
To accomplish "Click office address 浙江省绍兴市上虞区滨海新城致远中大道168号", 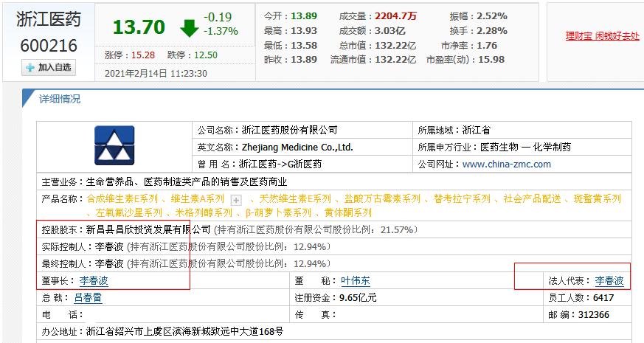I will [x=185, y=331].
